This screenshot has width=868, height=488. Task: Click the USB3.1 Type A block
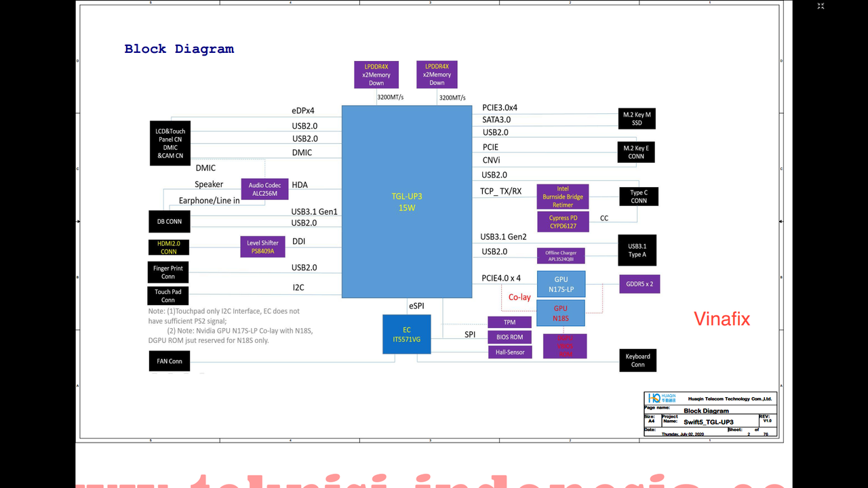click(637, 250)
